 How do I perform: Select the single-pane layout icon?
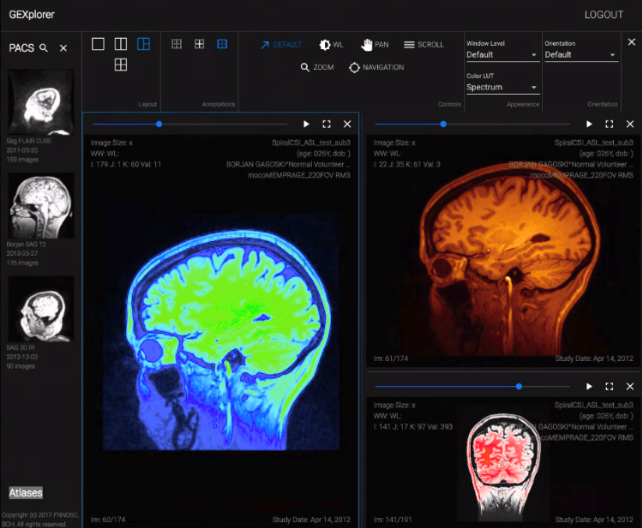coord(98,44)
